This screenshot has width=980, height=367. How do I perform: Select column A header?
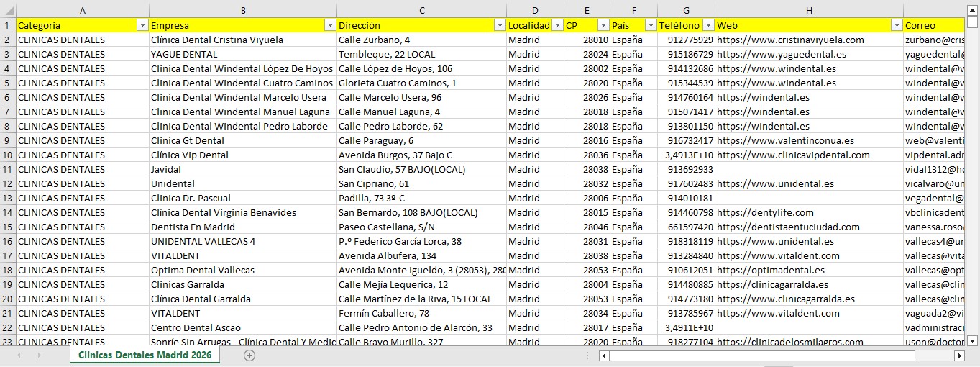pos(83,10)
